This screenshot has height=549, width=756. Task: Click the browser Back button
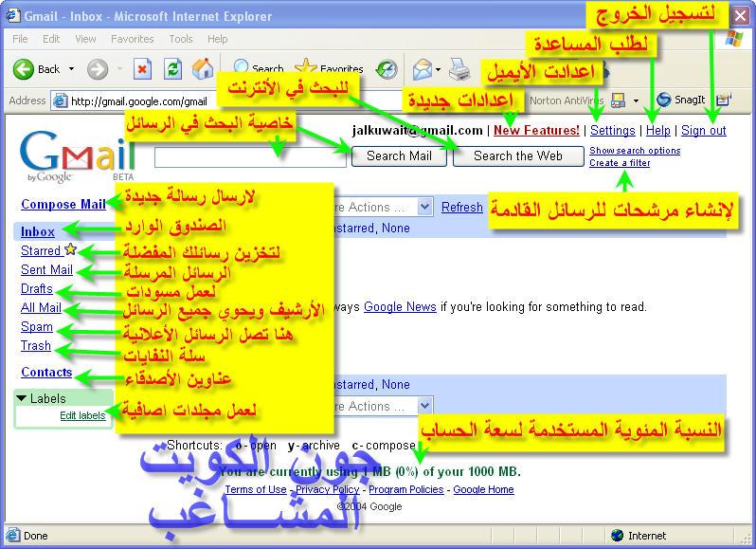38,69
